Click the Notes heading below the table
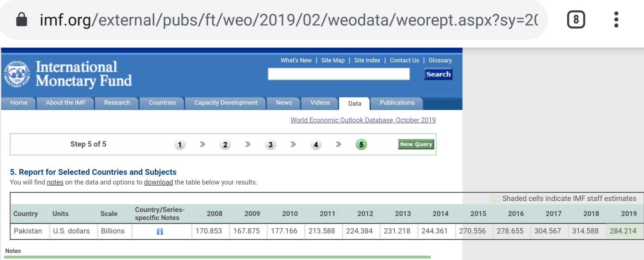This screenshot has height=260, width=644. click(x=13, y=251)
